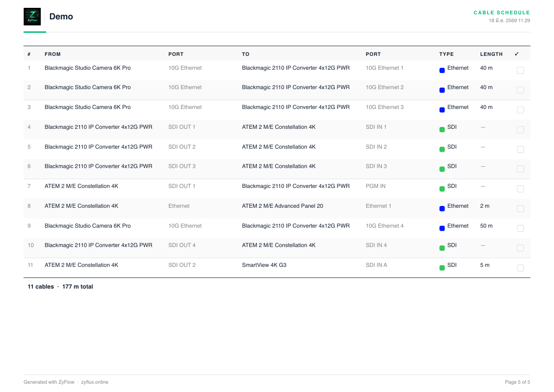
Task: Click the blue Ethernet swatch in row 1
Action: (x=442, y=71)
